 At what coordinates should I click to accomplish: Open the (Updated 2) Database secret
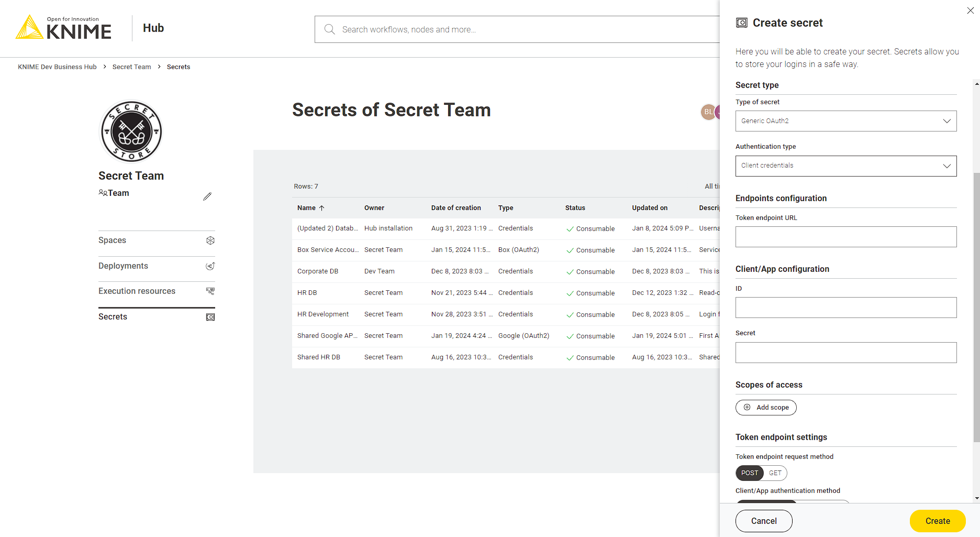(x=506, y=228)
